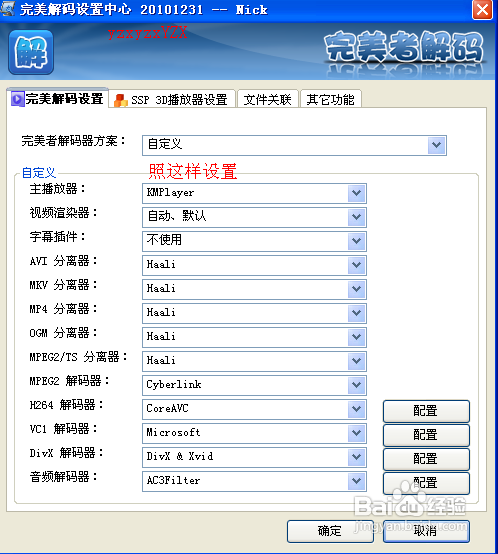Viewport: 498px width, 554px height.
Task: Click the MPEG2/TS 分离器 label
Action: pyautogui.click(x=78, y=357)
